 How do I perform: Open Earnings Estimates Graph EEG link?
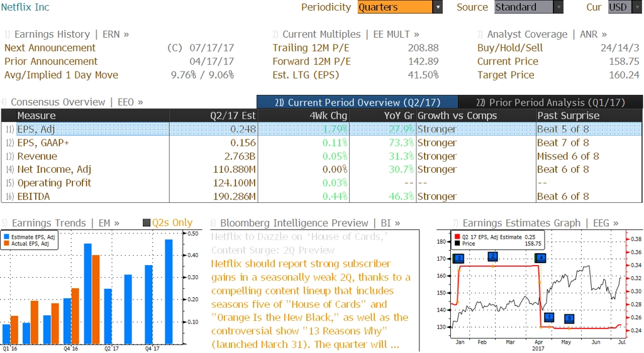tap(540, 222)
